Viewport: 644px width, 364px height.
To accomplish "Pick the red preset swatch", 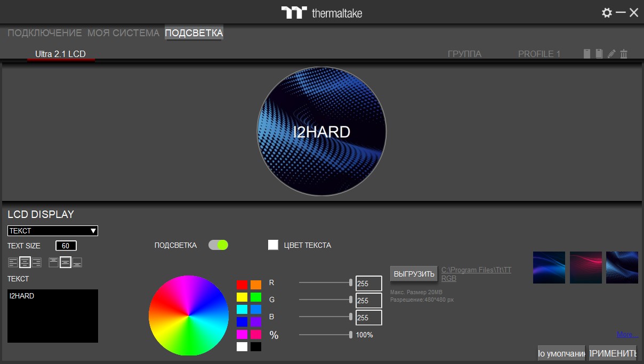I will (242, 285).
